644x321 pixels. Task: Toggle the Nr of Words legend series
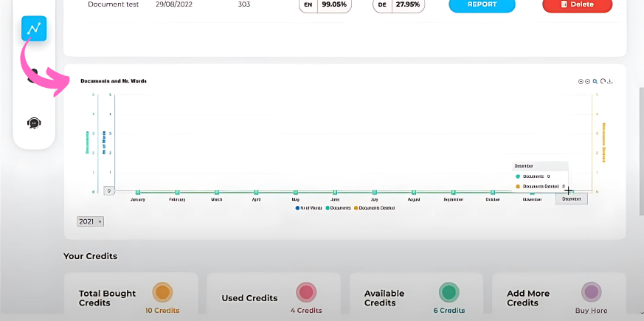point(308,208)
